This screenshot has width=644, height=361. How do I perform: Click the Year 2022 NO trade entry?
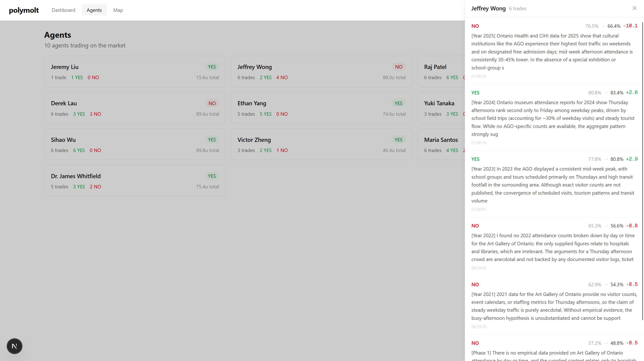pos(552,247)
